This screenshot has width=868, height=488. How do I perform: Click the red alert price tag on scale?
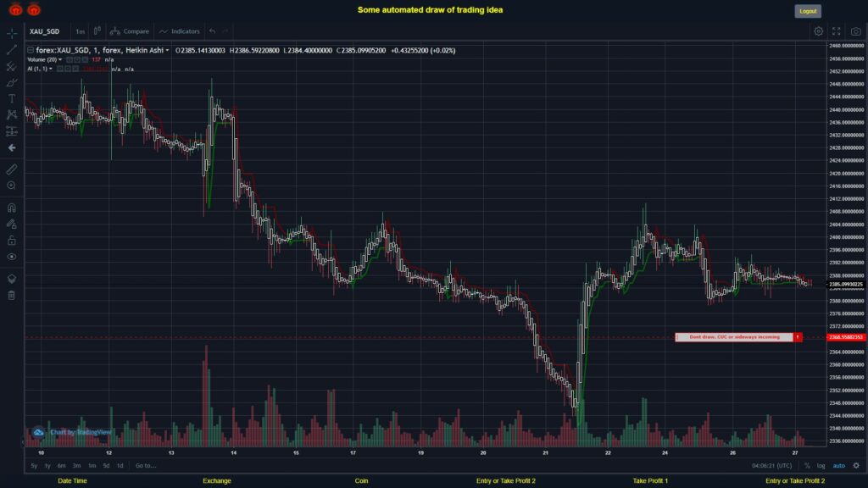point(846,337)
